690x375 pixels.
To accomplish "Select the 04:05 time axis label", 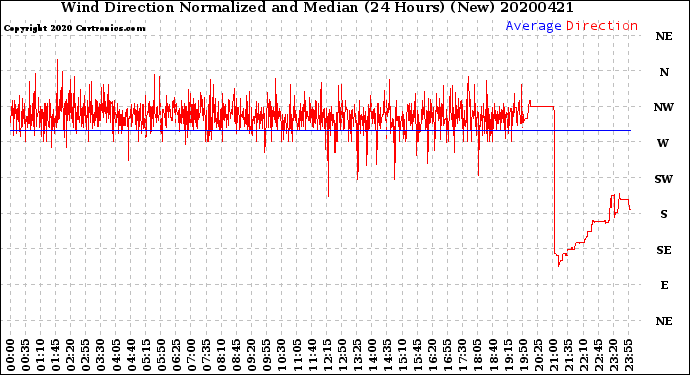I will pyautogui.click(x=116, y=355).
